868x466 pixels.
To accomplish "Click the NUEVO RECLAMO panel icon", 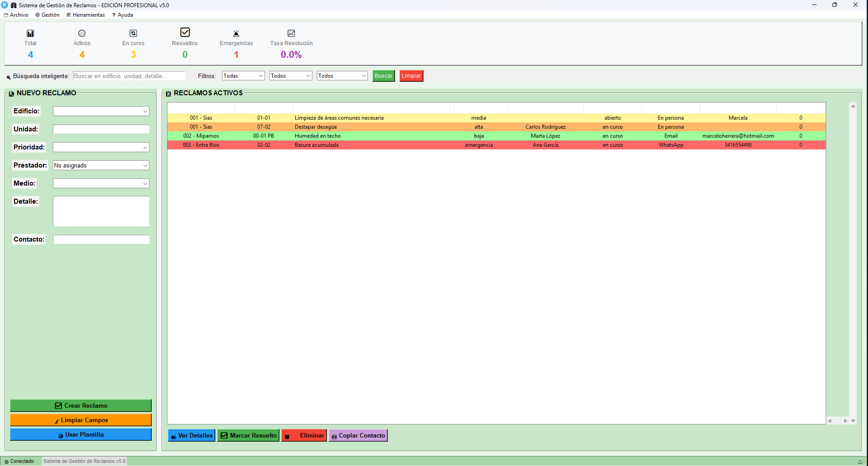I will [x=12, y=93].
